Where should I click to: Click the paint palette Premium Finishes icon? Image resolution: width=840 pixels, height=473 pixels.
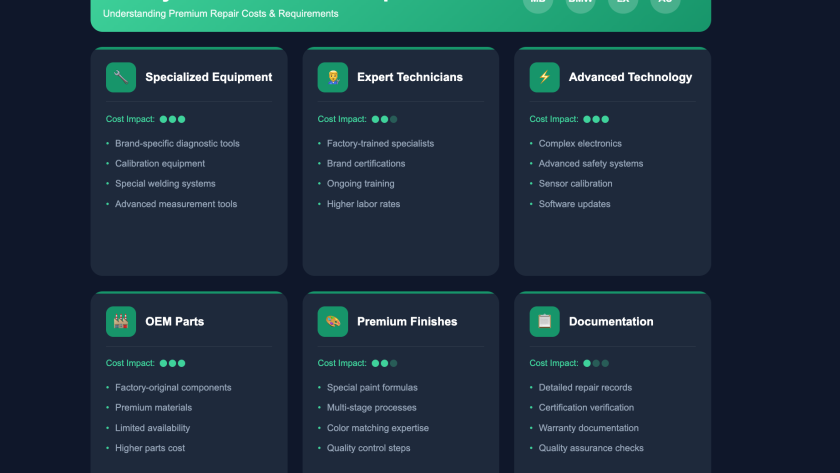(x=333, y=321)
